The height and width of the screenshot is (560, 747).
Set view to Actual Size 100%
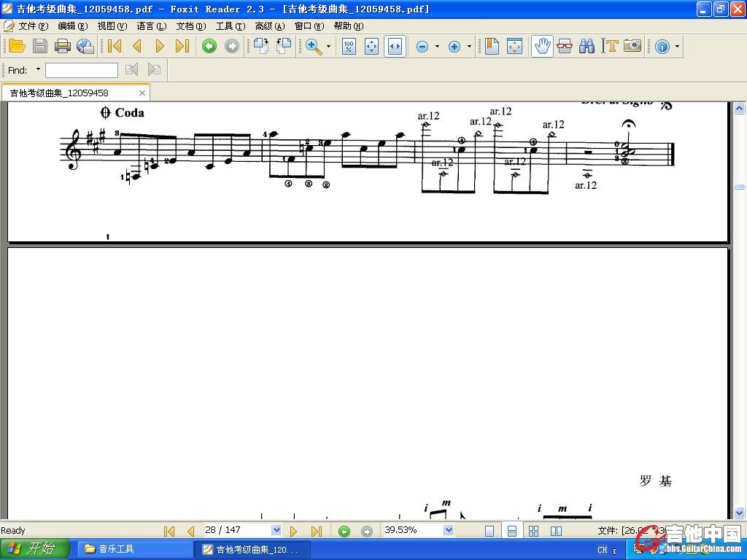click(x=349, y=46)
